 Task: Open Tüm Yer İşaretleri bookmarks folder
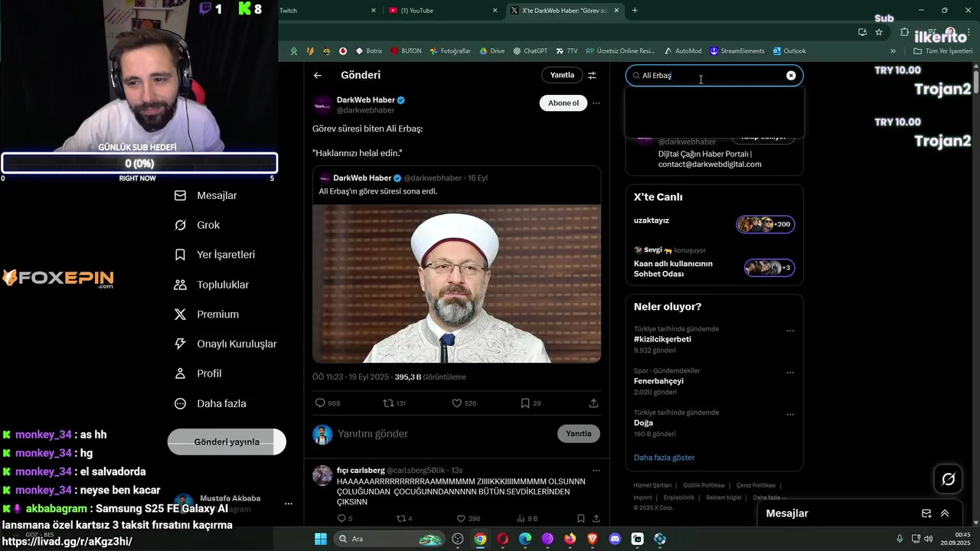click(x=942, y=51)
